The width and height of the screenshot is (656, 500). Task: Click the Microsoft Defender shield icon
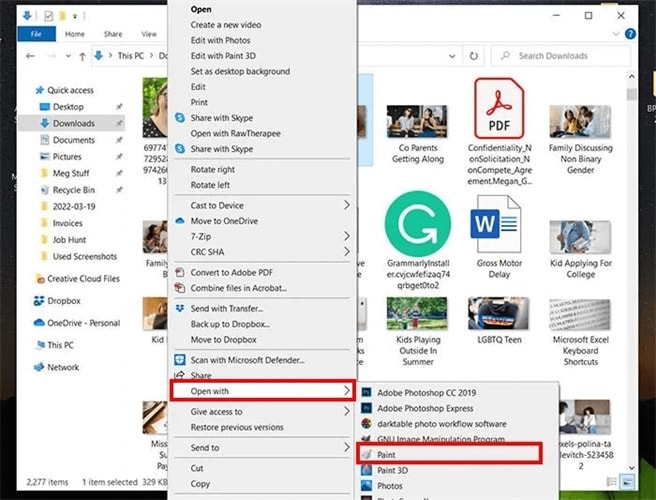(180, 360)
